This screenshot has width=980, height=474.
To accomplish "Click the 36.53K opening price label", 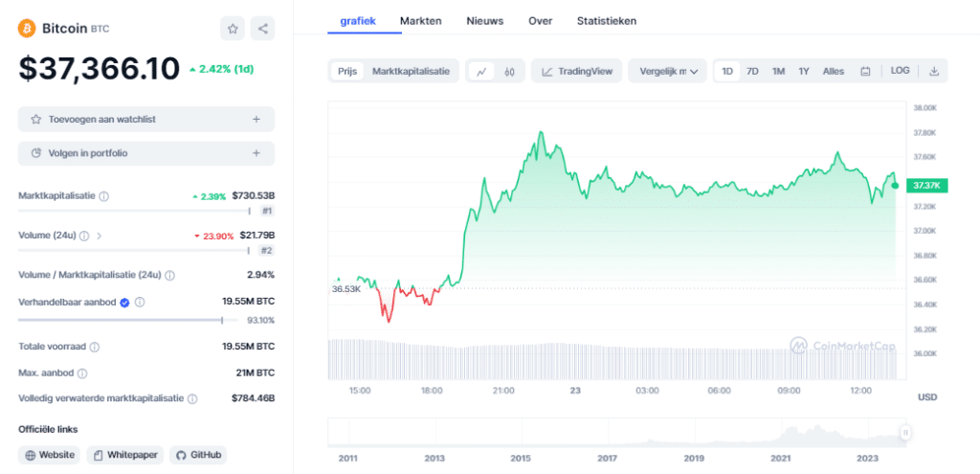I will (x=345, y=289).
